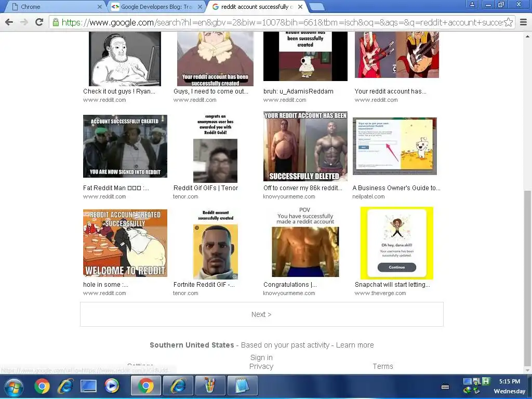Close the first Chrome tab
Viewport: 532px width, 399px height.
(x=100, y=7)
